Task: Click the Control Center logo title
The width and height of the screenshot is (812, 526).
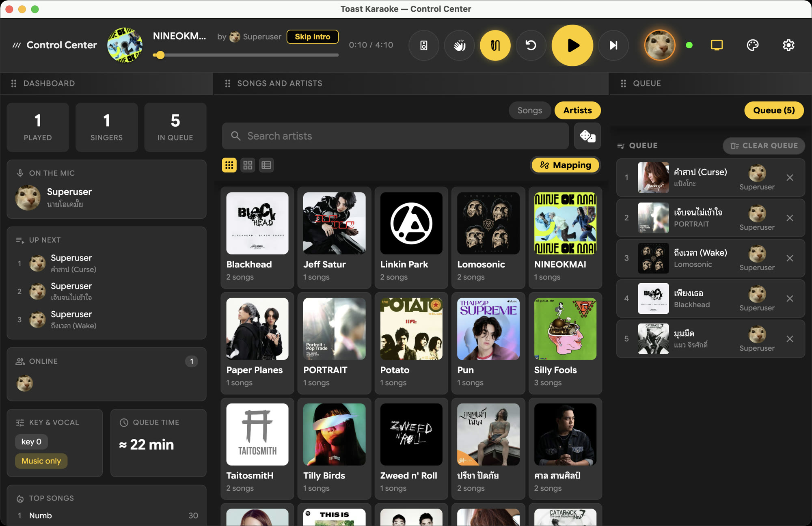Action: tap(54, 45)
